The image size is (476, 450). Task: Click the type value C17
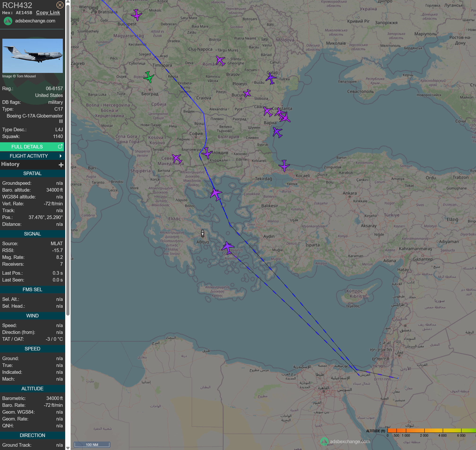(59, 109)
